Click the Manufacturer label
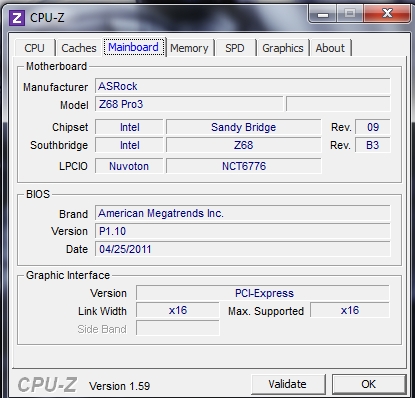The height and width of the screenshot is (398, 415). click(55, 87)
